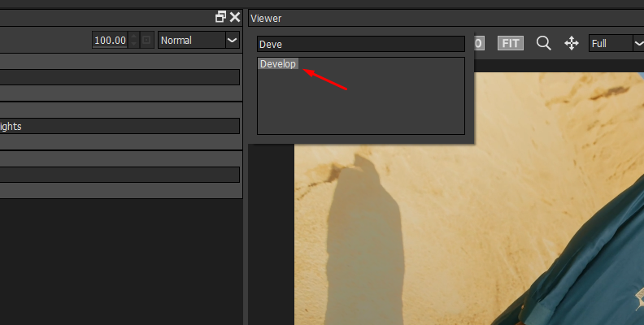Viewport: 644px width, 325px height.
Task: Click the small square icon beside opacity stepper
Action: (147, 40)
